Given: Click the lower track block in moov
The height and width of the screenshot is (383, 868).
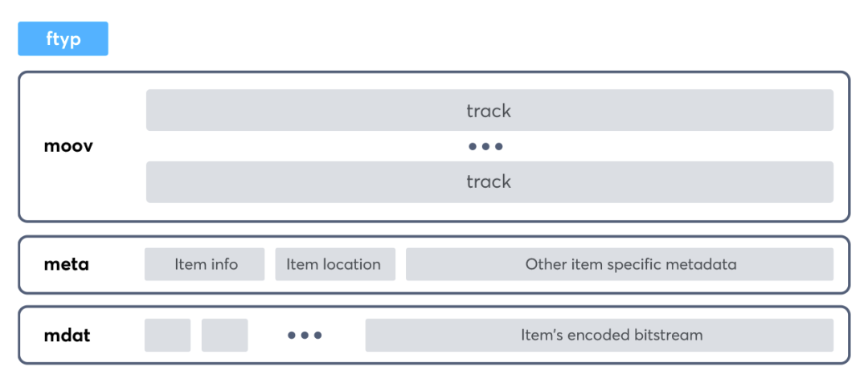Looking at the screenshot, I should 489,181.
